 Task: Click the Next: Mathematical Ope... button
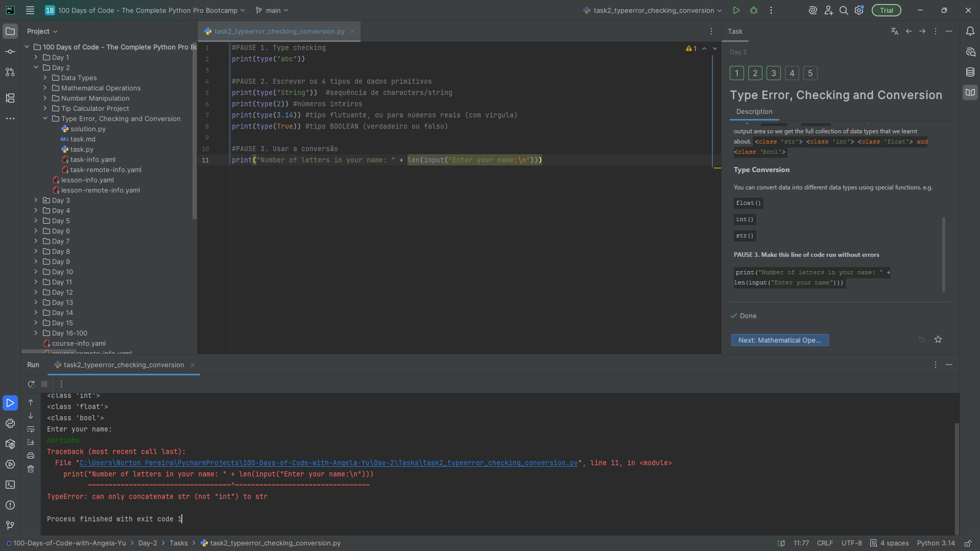tap(779, 340)
